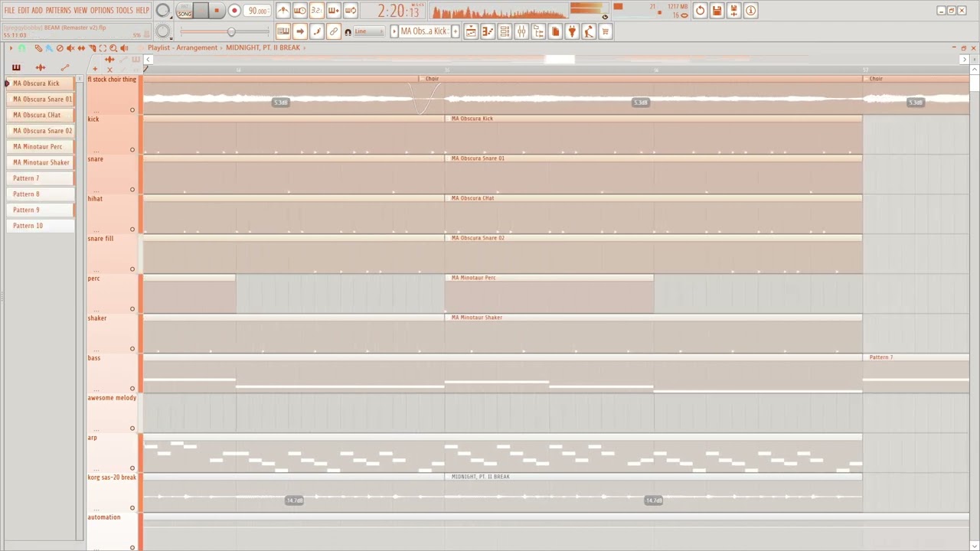Open the ADD menu
This screenshot has width=980, height=551.
coord(38,11)
